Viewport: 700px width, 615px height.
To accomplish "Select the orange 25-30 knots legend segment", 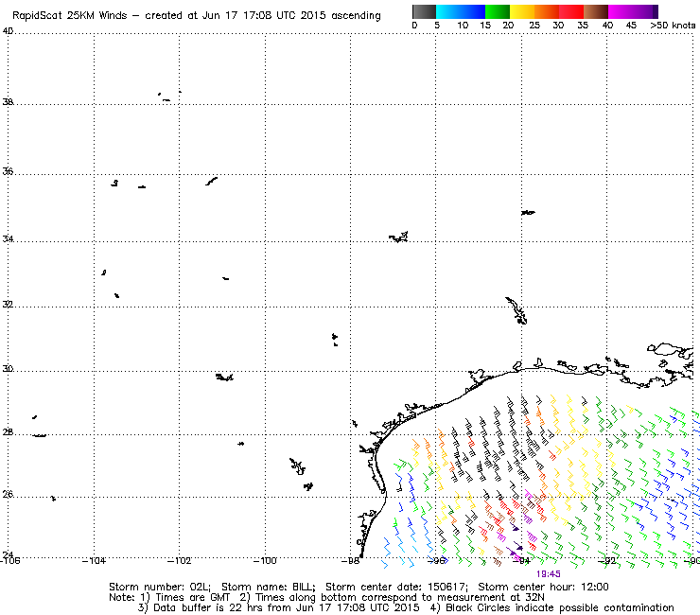I will (x=547, y=11).
